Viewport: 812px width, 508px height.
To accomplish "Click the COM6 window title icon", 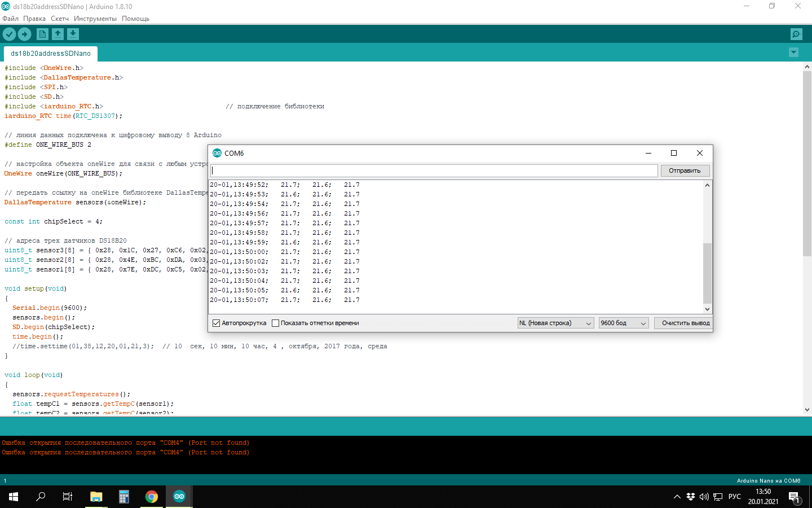I will (217, 153).
